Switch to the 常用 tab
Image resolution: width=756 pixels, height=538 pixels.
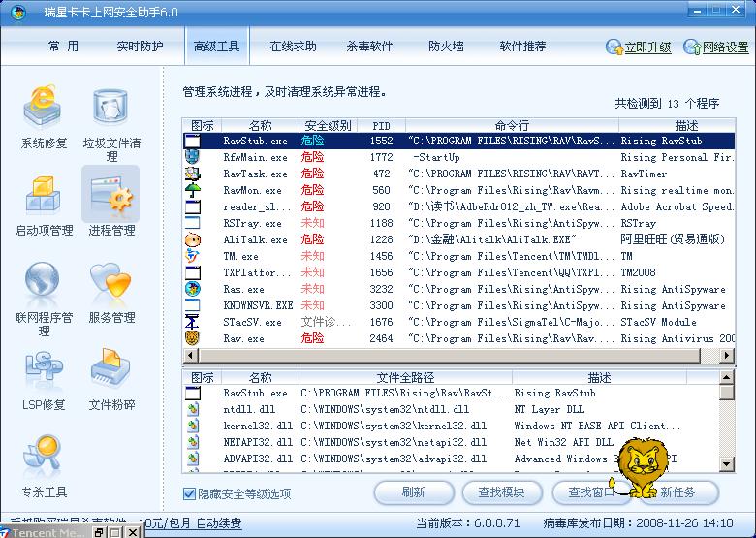point(63,47)
